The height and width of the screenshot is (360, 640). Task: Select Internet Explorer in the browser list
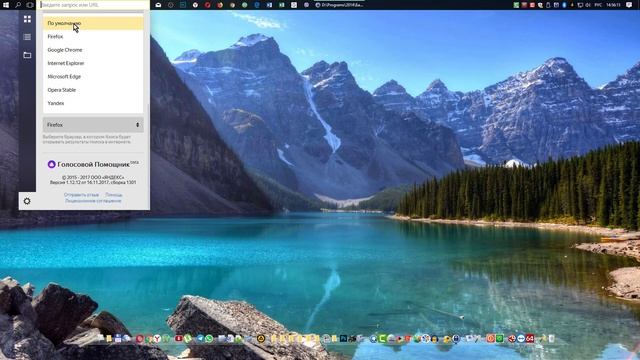click(x=93, y=63)
